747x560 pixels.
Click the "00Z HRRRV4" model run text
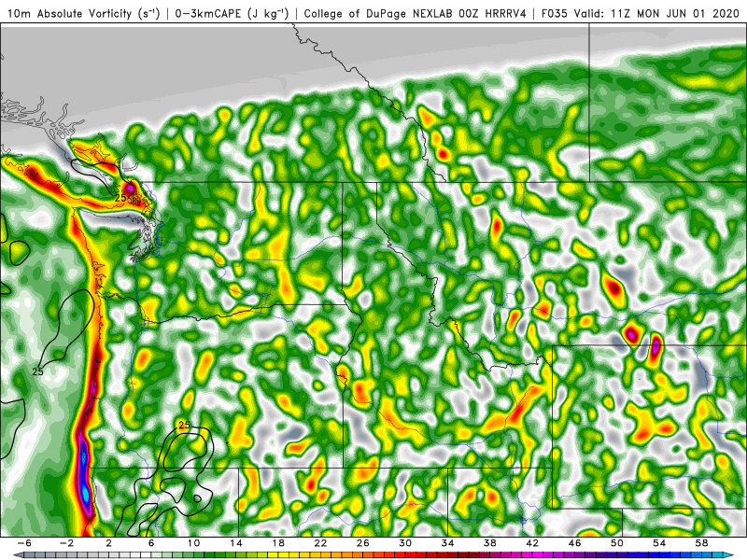493,13
